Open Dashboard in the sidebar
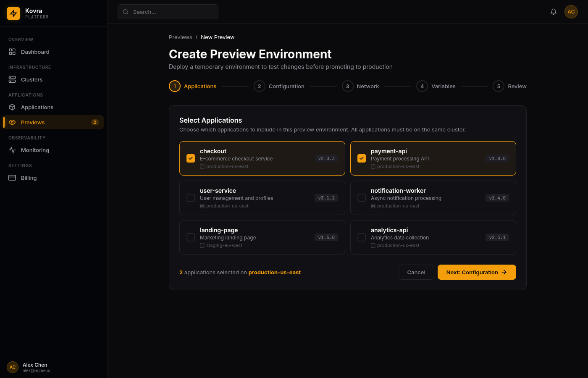This screenshot has height=378, width=588. click(x=53, y=52)
